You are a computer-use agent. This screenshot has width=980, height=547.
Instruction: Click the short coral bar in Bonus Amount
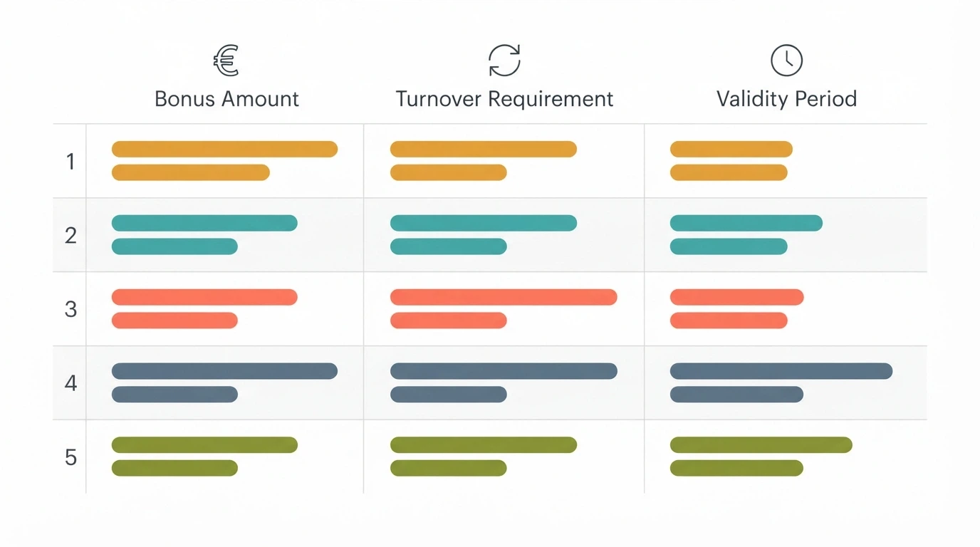[x=174, y=321]
